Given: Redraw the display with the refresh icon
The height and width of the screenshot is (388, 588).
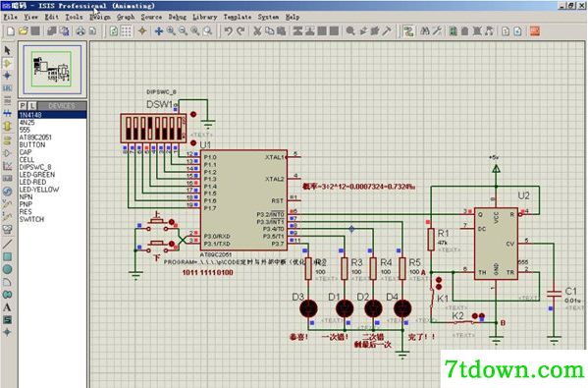Looking at the screenshot, I should (x=113, y=31).
